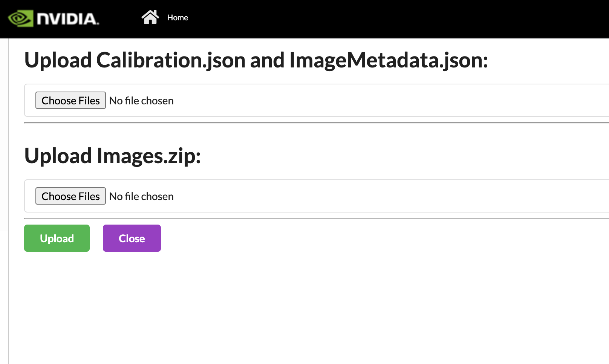Click the word 'Calibration.json' in heading

171,60
